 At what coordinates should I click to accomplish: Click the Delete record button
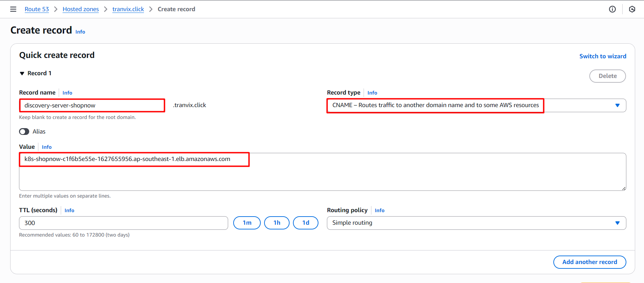pos(607,76)
